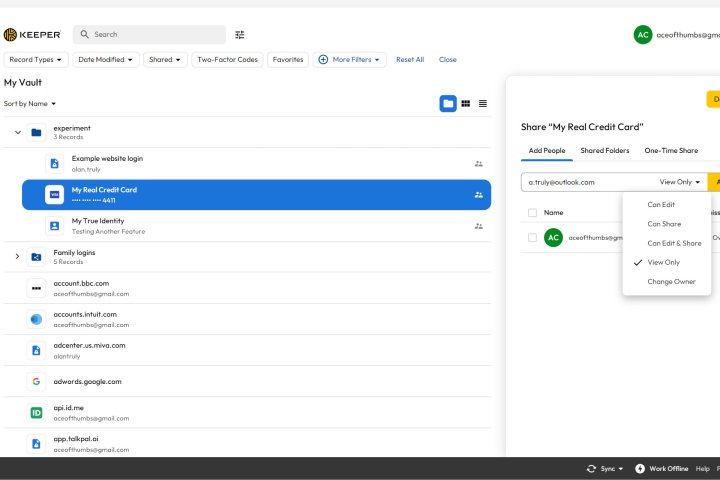Click the Google icon for adwords.google.com

click(x=36, y=381)
